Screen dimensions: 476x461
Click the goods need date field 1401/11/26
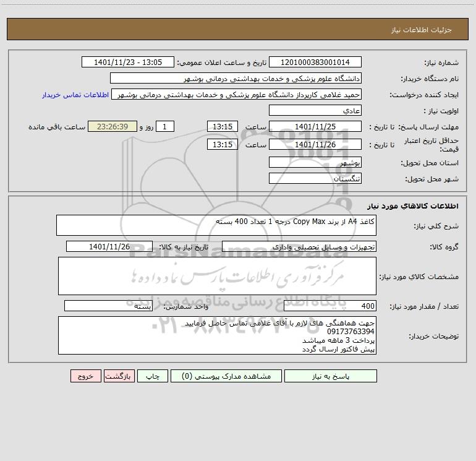109,247
